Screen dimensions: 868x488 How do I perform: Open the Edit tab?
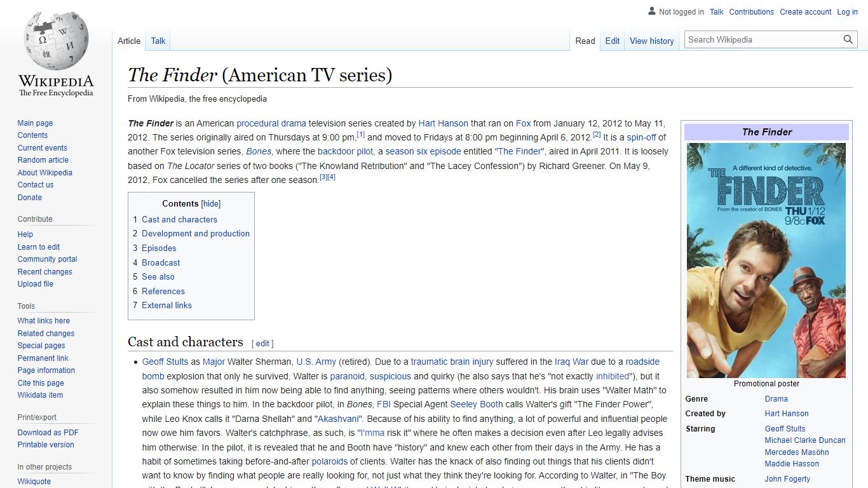(x=613, y=41)
